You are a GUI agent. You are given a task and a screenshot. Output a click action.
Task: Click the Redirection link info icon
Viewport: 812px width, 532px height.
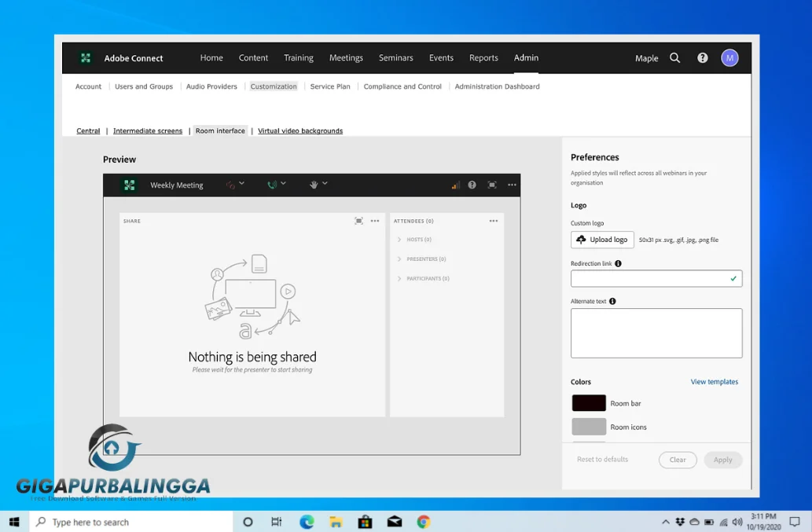[618, 263]
